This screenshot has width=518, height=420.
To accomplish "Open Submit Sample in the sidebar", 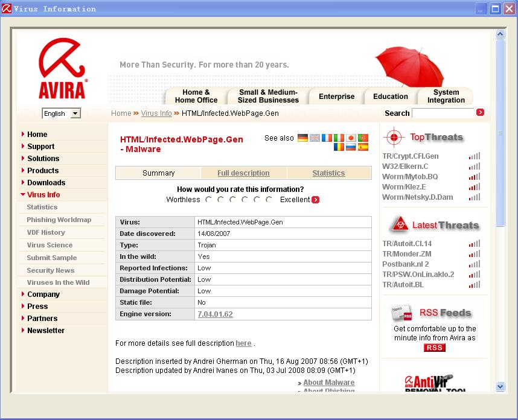I will (x=51, y=258).
